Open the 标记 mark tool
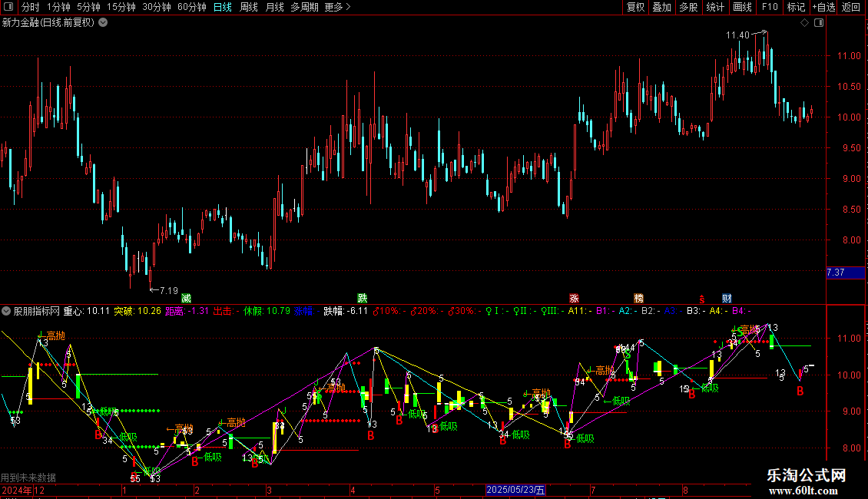Viewport: 868px width, 499px height. [x=796, y=7]
